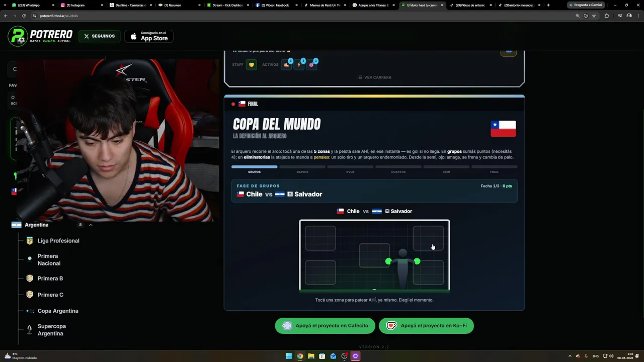Click the Liga Profesional crest icon
The height and width of the screenshot is (362, 644).
pos(30,241)
